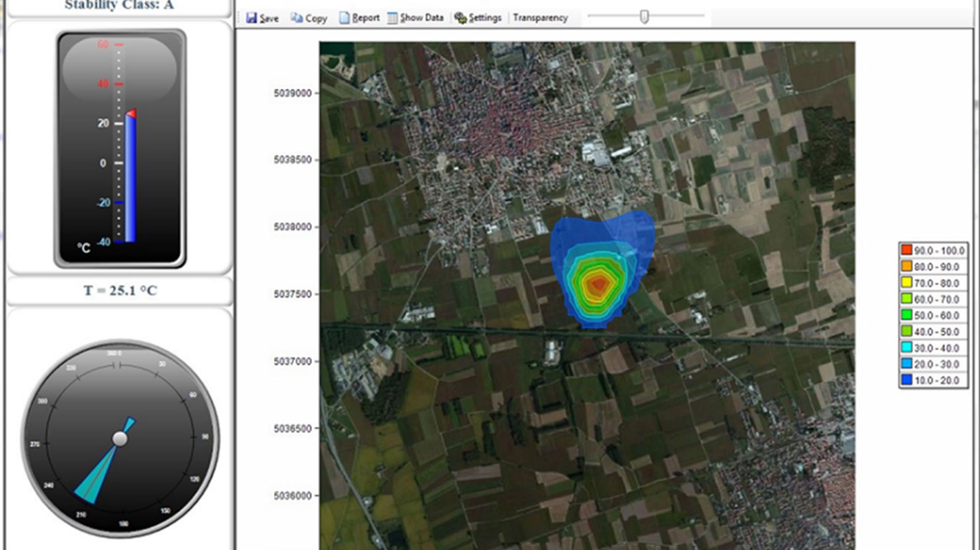Image resolution: width=980 pixels, height=550 pixels.
Task: Click the Stability Class: A label
Action: tap(119, 5)
